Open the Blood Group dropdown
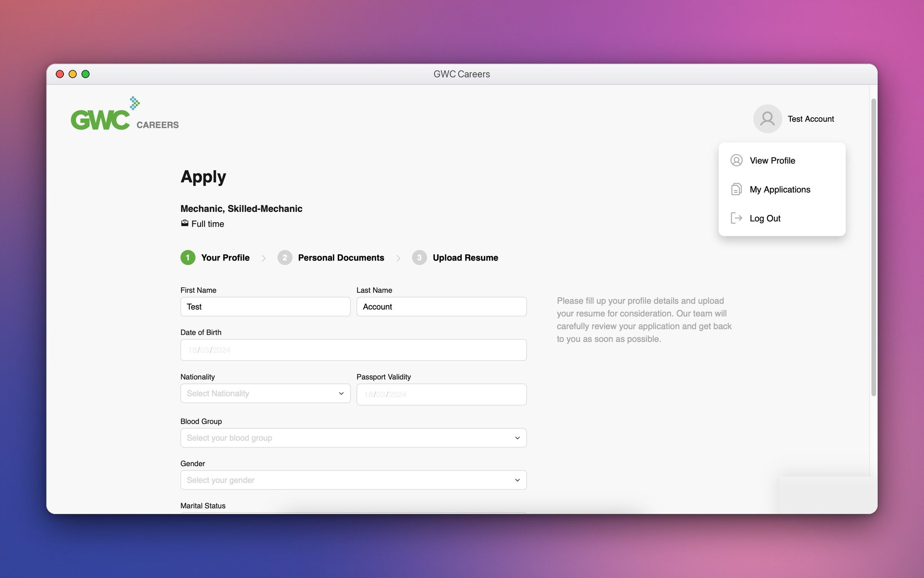 [353, 438]
